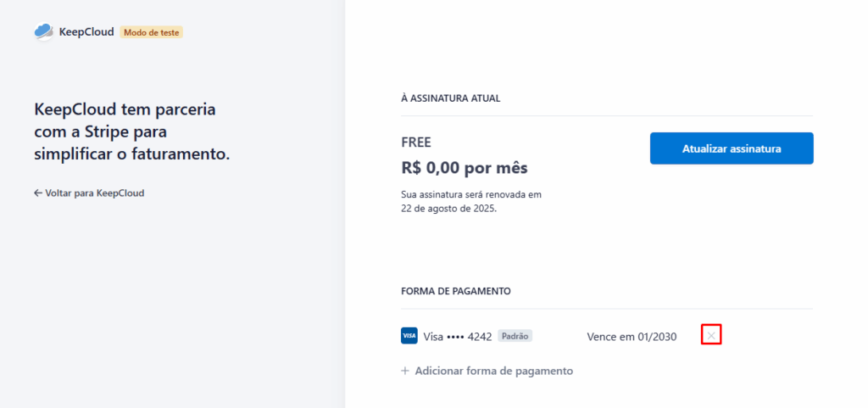Select the Visa •••• 4242 card text
The height and width of the screenshot is (408, 868).
tap(457, 337)
